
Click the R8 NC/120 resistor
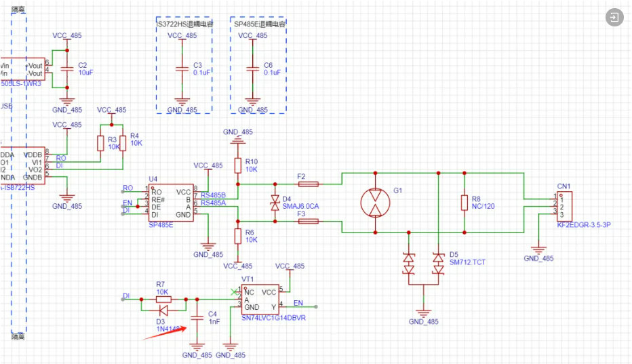[x=464, y=202]
